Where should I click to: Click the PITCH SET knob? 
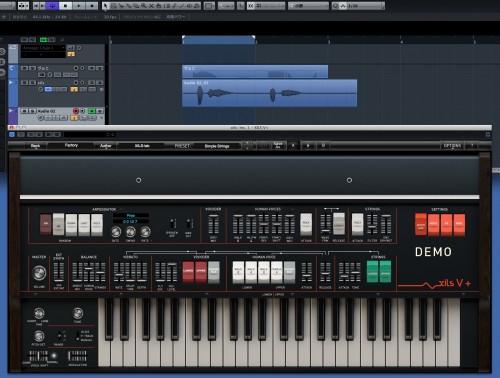click(x=39, y=336)
